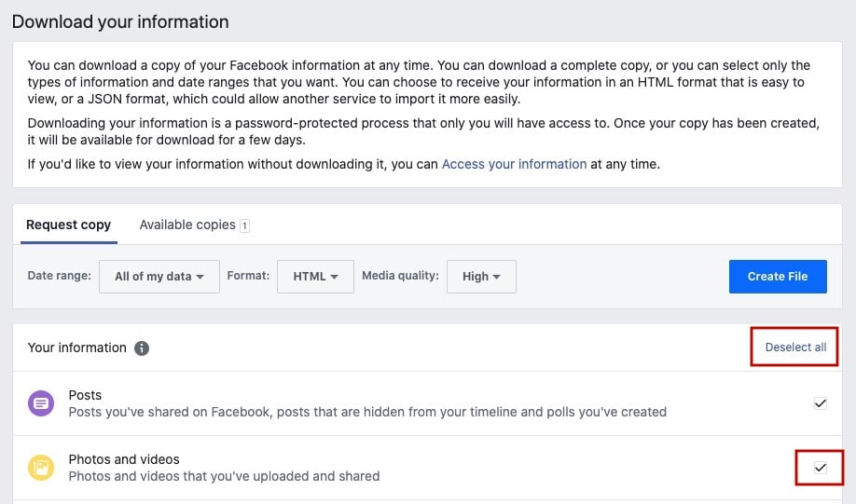Image resolution: width=856 pixels, height=504 pixels.
Task: Expand the HTML format dropdown
Action: 315,277
